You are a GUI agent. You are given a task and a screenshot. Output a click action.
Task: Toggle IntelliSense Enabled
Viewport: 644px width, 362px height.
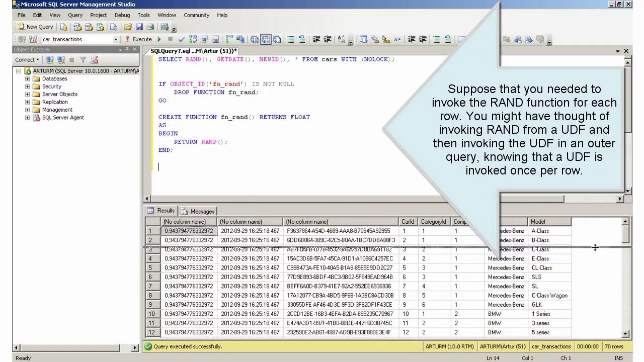click(x=215, y=39)
